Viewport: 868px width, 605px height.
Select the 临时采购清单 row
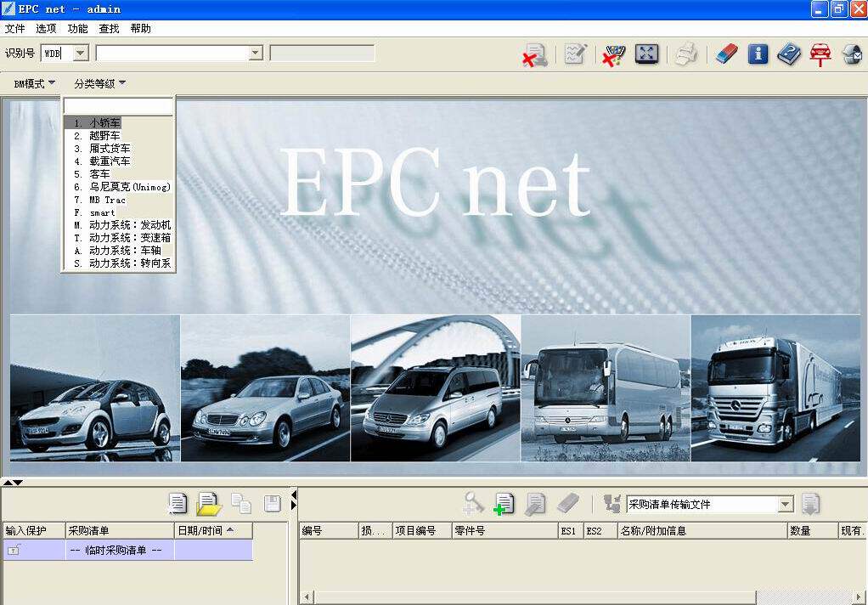[128, 550]
